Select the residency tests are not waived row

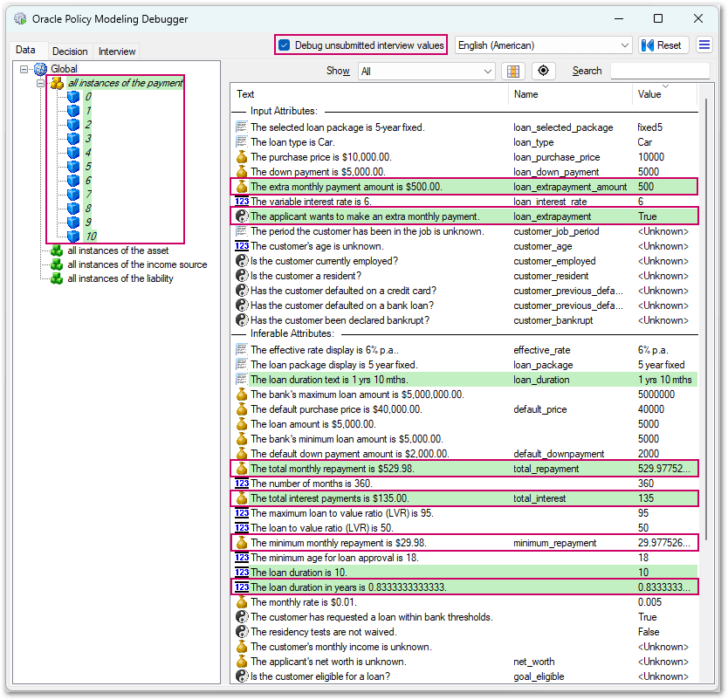464,632
